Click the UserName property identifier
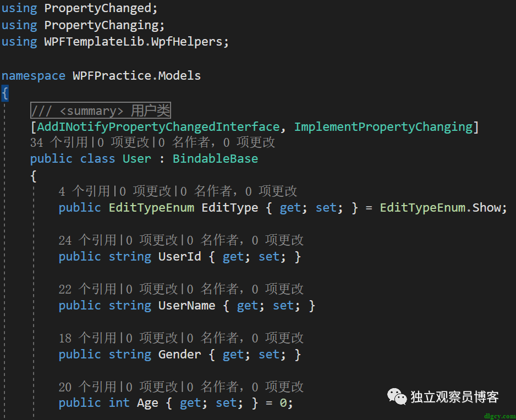516x420 pixels. pos(186,306)
